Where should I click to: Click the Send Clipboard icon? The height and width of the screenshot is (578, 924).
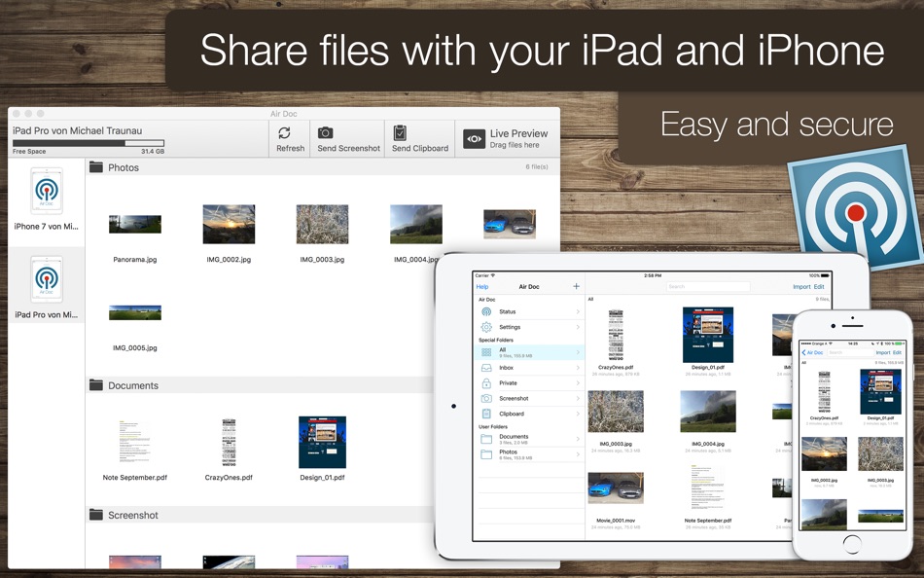pyautogui.click(x=400, y=132)
